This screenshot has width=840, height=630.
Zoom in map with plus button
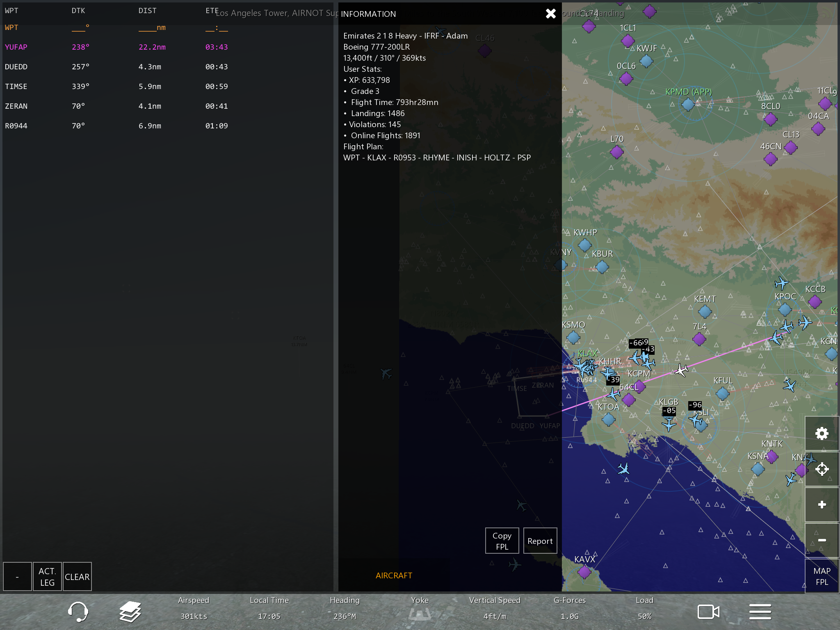[x=822, y=504]
